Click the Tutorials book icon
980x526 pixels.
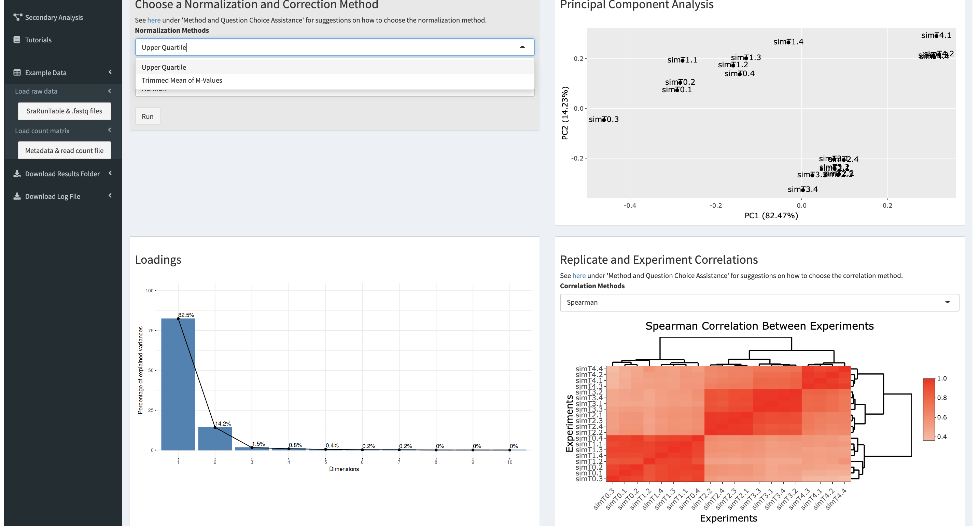(17, 40)
